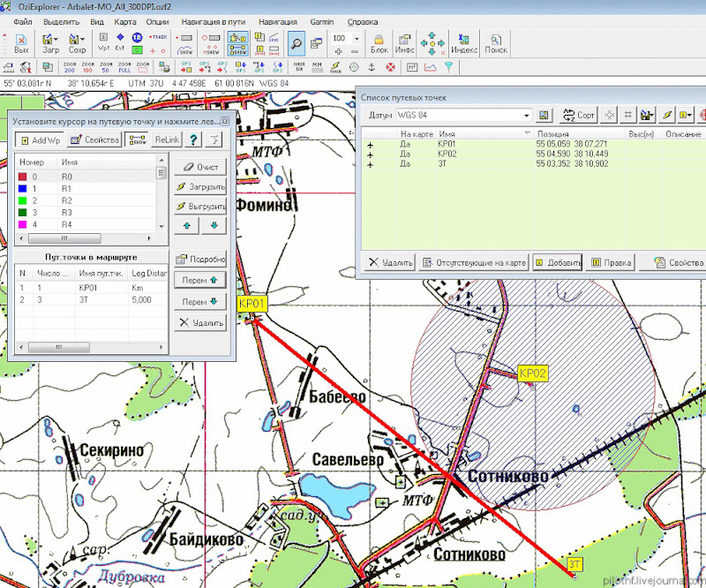Open the zoom level 100 dropdown

point(357,39)
